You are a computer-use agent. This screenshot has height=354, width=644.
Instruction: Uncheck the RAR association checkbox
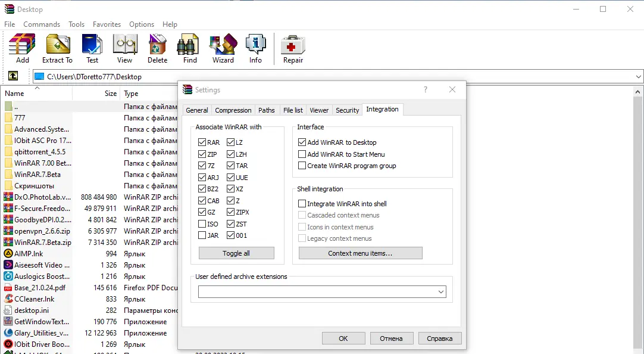202,142
